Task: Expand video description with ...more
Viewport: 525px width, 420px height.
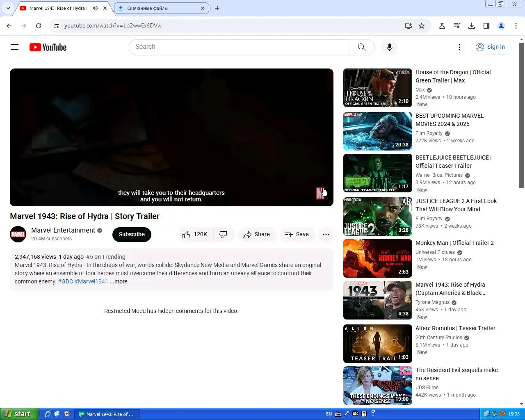Action: point(119,281)
